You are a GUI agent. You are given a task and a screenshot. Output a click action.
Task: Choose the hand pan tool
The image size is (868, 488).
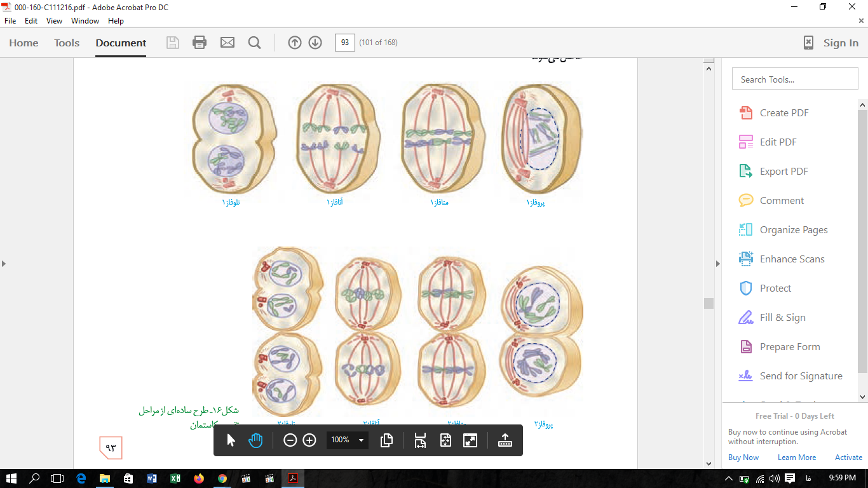pos(255,440)
